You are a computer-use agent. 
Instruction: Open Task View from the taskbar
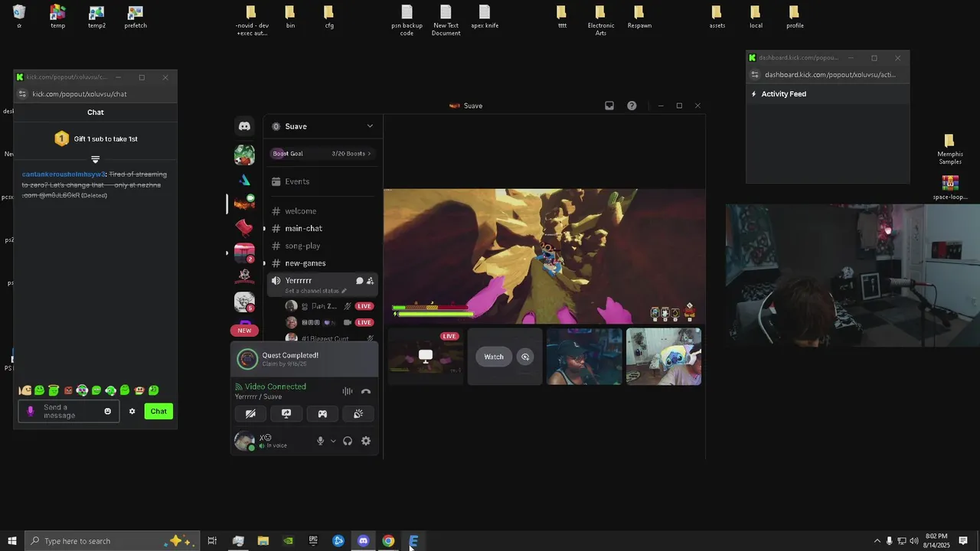coord(212,541)
